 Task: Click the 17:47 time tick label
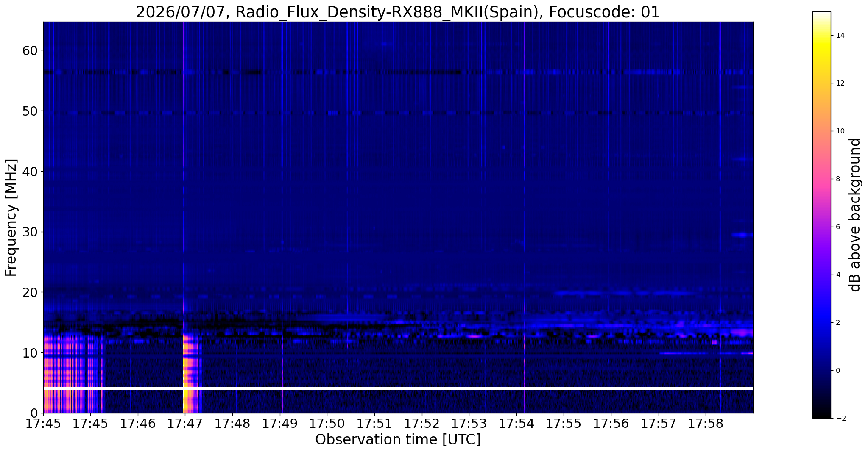click(184, 423)
